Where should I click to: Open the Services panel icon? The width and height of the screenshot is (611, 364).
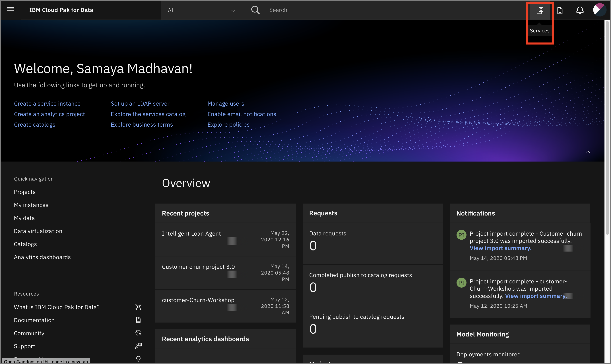coord(540,10)
